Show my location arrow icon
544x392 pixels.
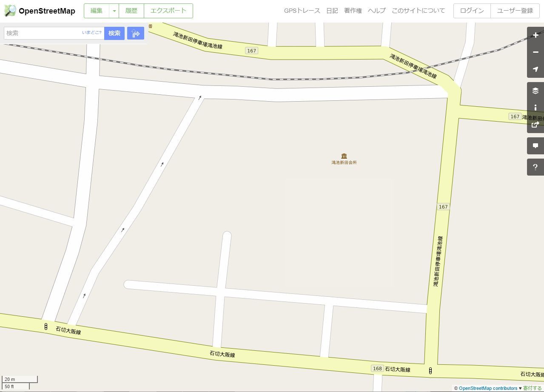tap(535, 69)
